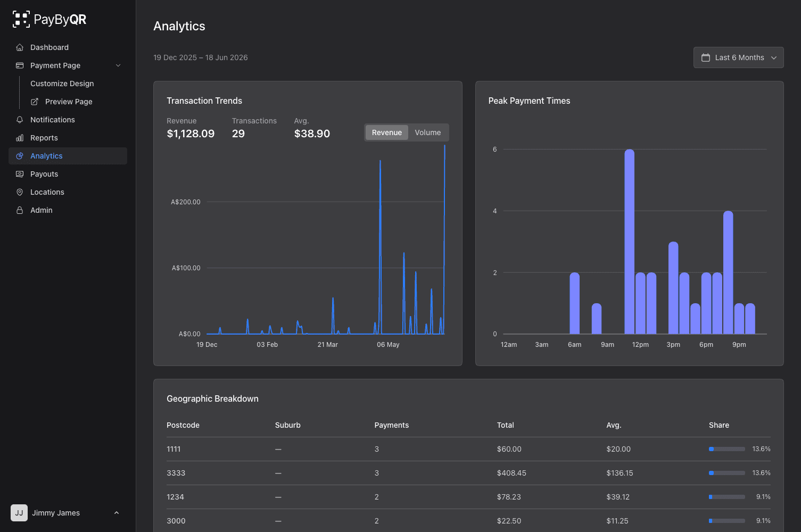Image resolution: width=801 pixels, height=532 pixels.
Task: Click the $136.15 average cell
Action: point(620,473)
